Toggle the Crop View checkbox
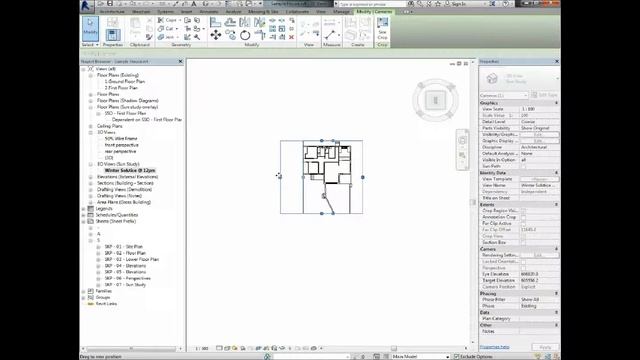 click(x=523, y=236)
